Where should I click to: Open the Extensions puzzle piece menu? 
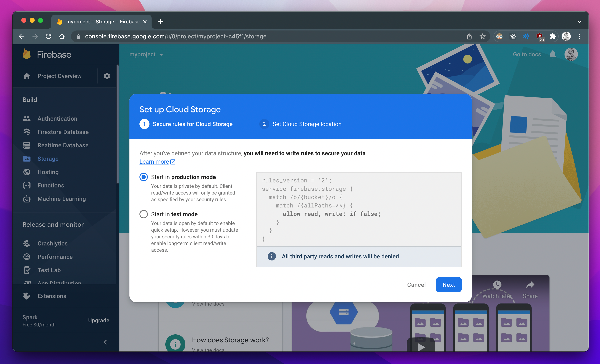pyautogui.click(x=553, y=37)
